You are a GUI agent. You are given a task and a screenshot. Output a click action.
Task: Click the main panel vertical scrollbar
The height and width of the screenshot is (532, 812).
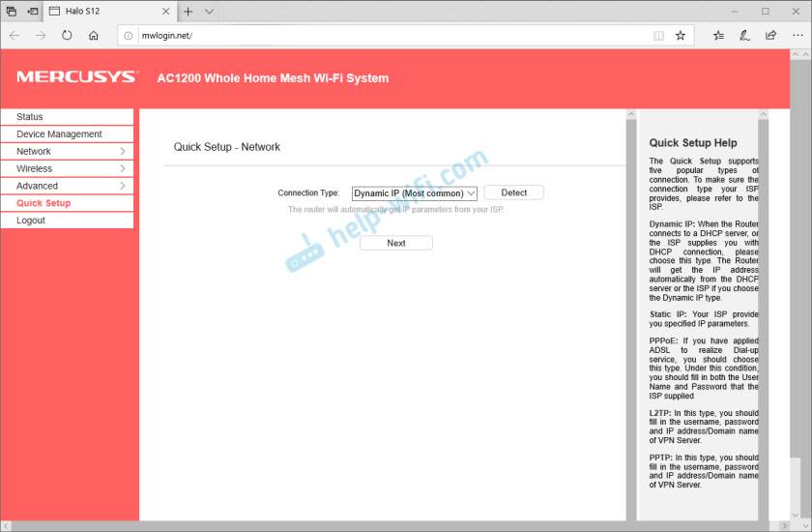pos(630,316)
